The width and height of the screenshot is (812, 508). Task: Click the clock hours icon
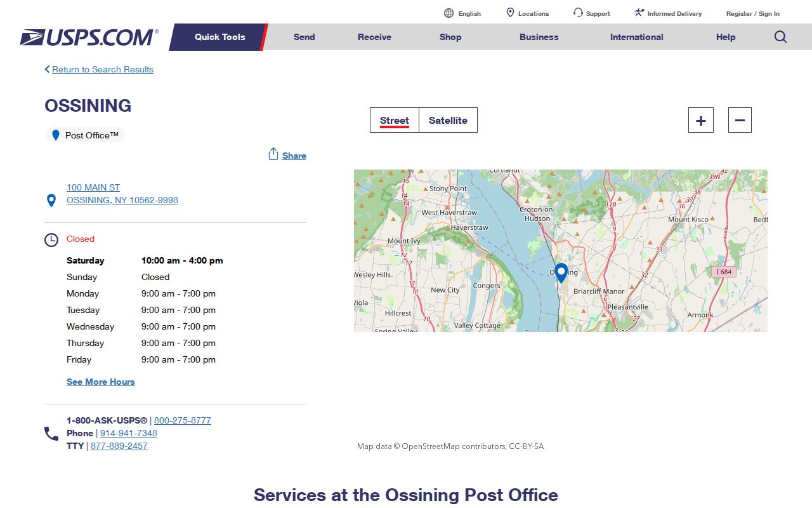point(51,240)
